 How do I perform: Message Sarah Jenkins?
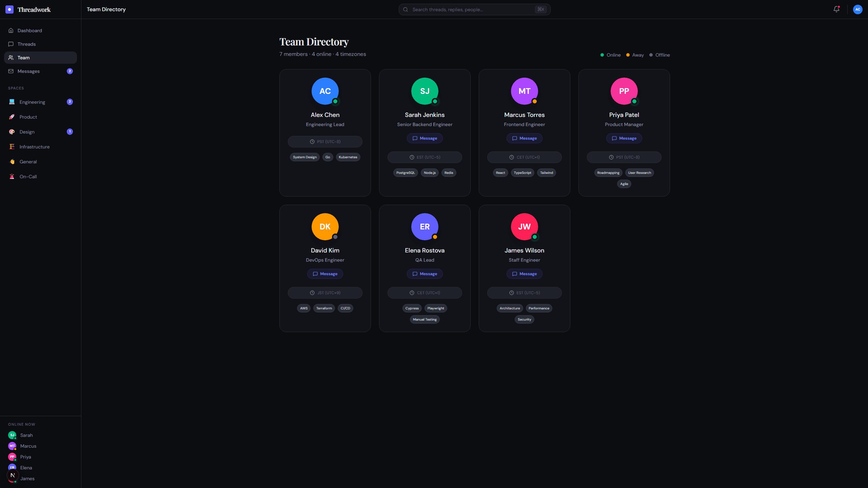click(x=425, y=138)
